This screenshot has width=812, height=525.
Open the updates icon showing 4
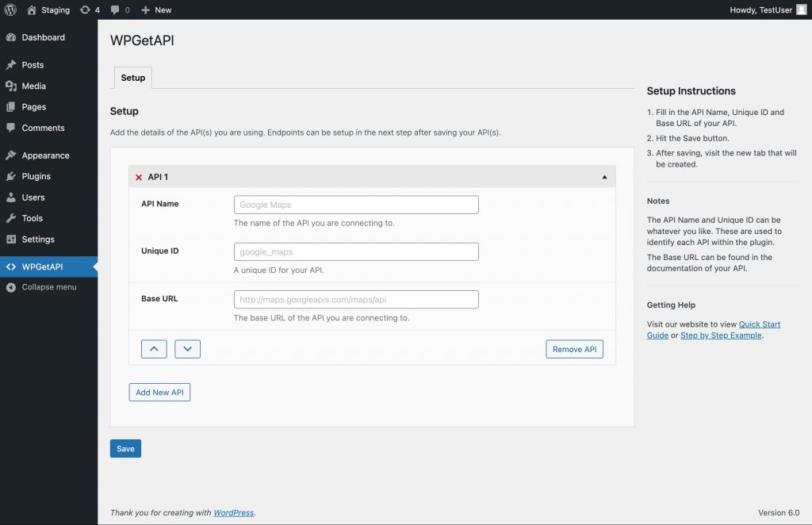[x=90, y=10]
